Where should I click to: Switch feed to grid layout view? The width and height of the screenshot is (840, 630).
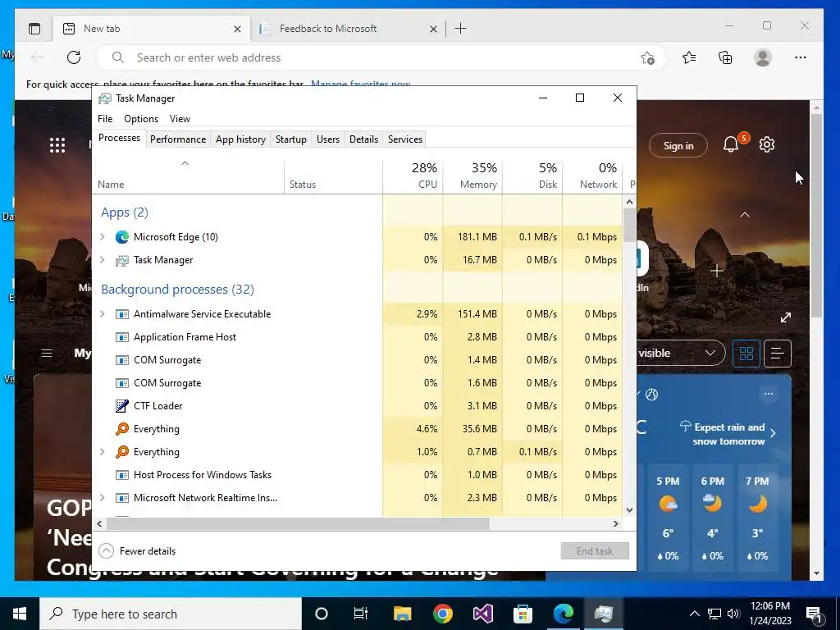pos(746,354)
